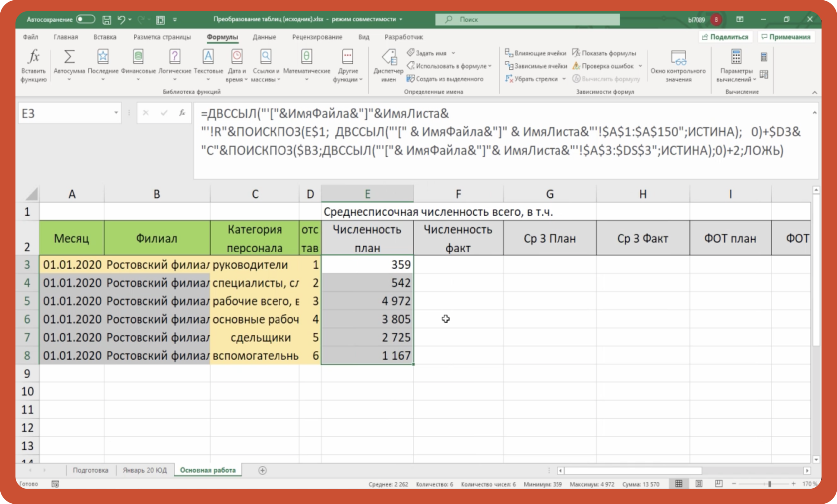Open Text (Текстовые) functions icon
The width and height of the screenshot is (837, 504).
pos(208,57)
